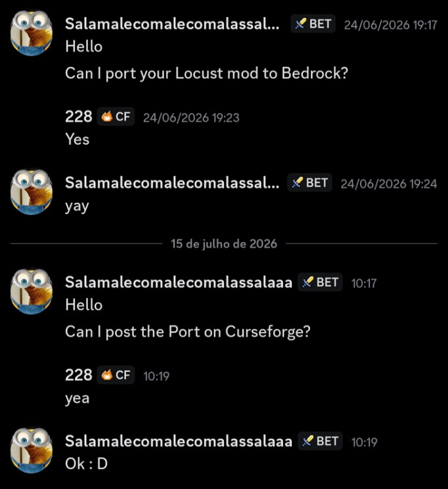Image resolution: width=448 pixels, height=489 pixels.
Task: Click the BET server tag on the 19:17 message
Action: point(313,24)
